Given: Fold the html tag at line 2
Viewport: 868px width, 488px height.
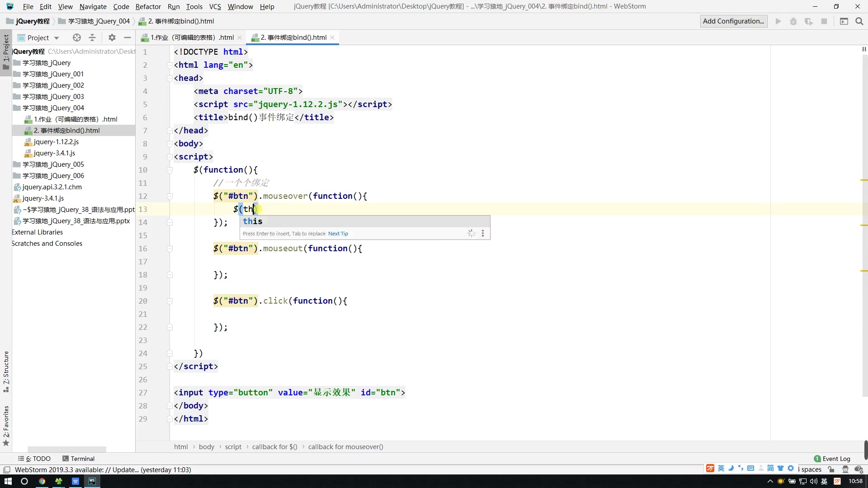Looking at the screenshot, I should point(170,65).
